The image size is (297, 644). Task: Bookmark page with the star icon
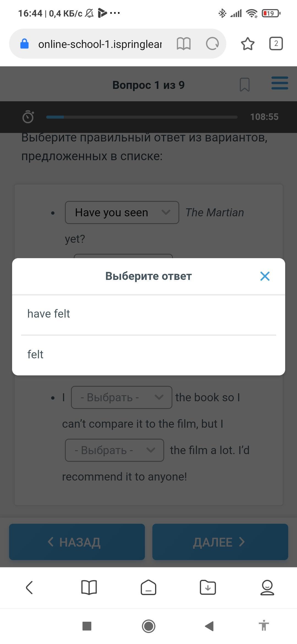248,44
